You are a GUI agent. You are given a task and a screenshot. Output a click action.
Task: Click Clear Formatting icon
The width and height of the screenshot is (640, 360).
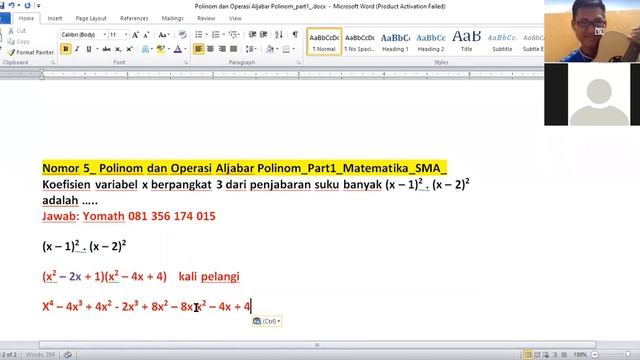click(x=182, y=35)
